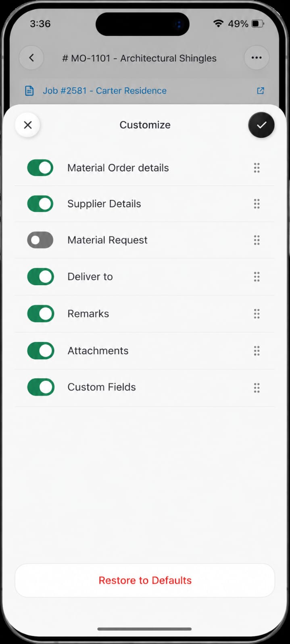This screenshot has width=290, height=644.
Task: Tap the drag handle for Attachments row
Action: click(x=257, y=351)
